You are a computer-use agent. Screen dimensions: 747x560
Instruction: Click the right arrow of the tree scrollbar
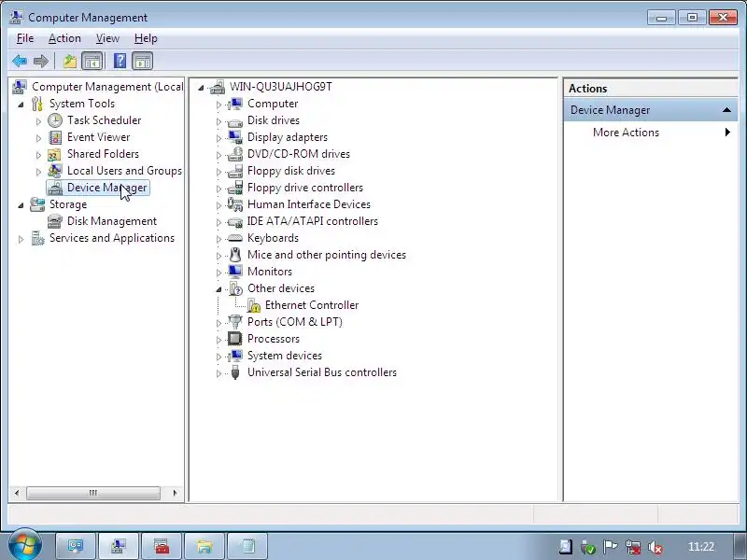[x=175, y=493]
